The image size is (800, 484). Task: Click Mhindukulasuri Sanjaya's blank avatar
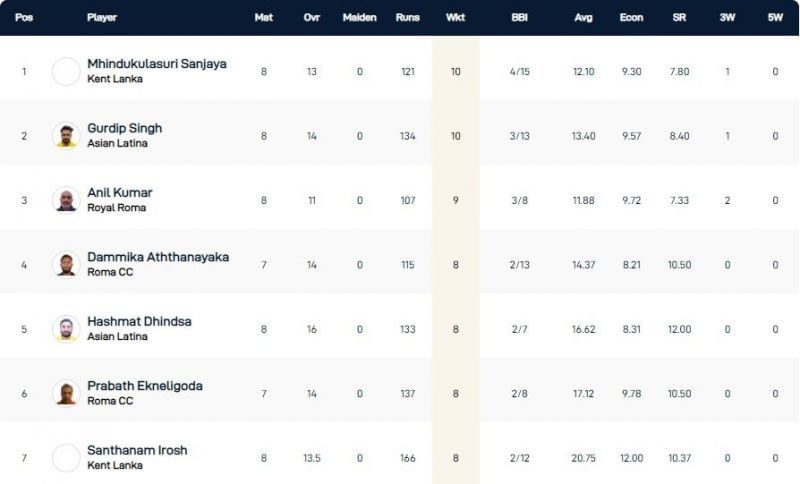[x=66, y=71]
